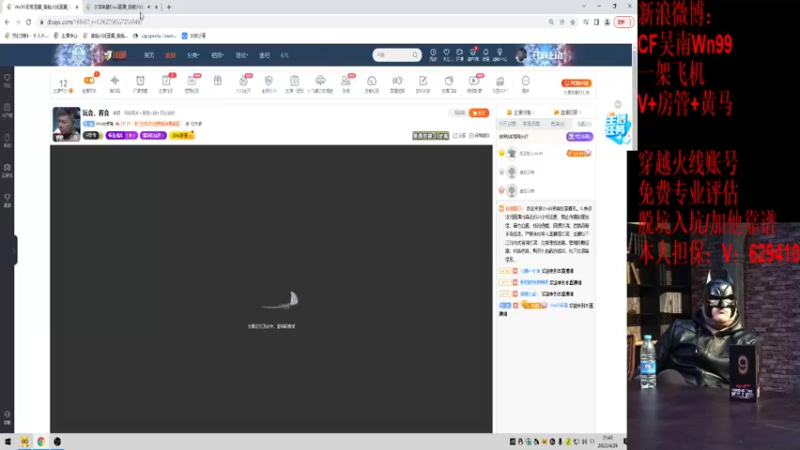Open the people group icon with badge
The height and width of the screenshot is (450, 800).
(346, 81)
